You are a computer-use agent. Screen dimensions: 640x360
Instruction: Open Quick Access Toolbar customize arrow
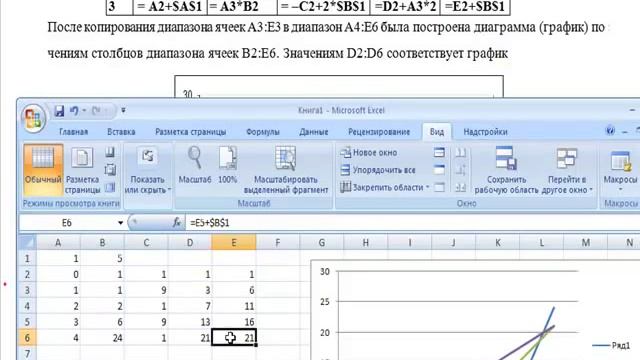click(123, 110)
